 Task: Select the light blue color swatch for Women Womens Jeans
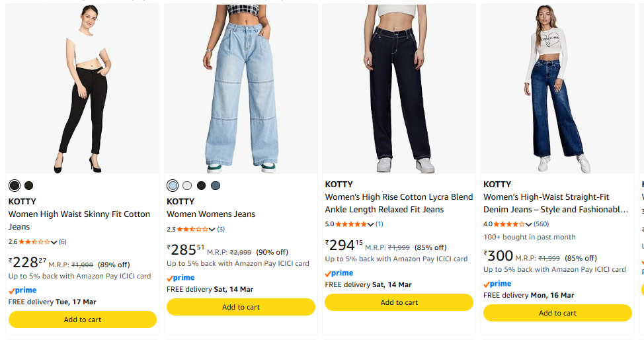tap(173, 186)
